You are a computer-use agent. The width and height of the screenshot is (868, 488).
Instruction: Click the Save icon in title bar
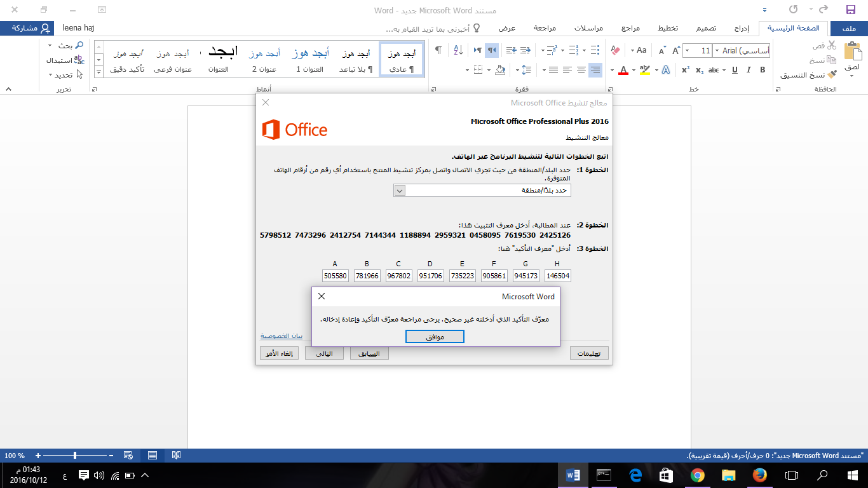pyautogui.click(x=851, y=10)
